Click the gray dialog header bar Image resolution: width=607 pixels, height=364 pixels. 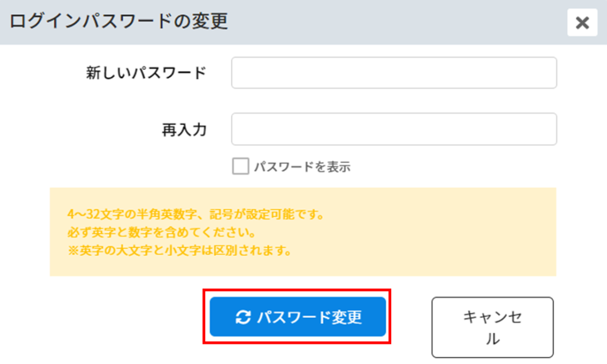[x=303, y=22]
